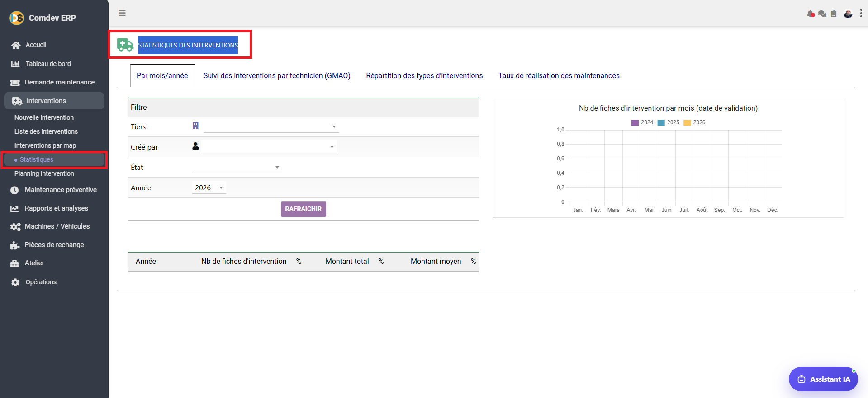Click the Atelier toolbox icon

pyautogui.click(x=15, y=263)
